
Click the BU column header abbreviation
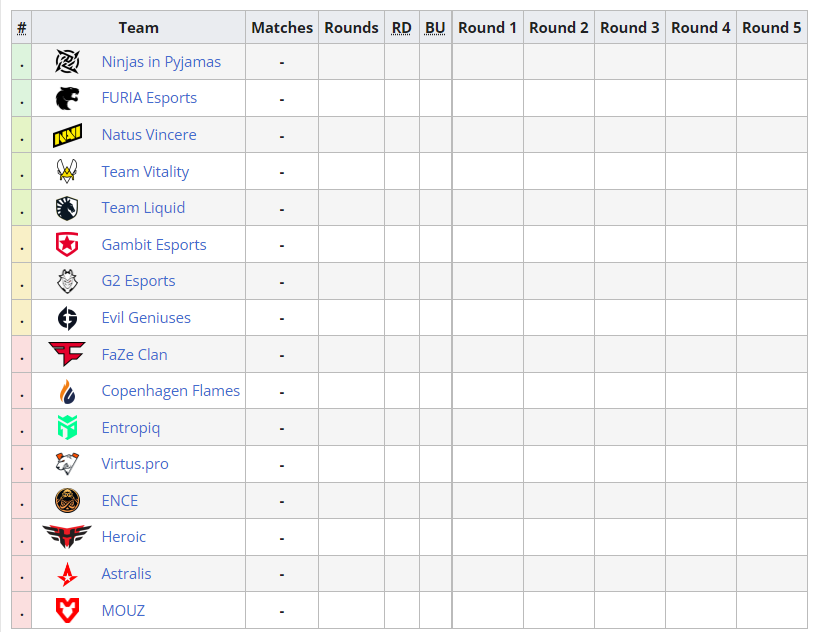(435, 27)
